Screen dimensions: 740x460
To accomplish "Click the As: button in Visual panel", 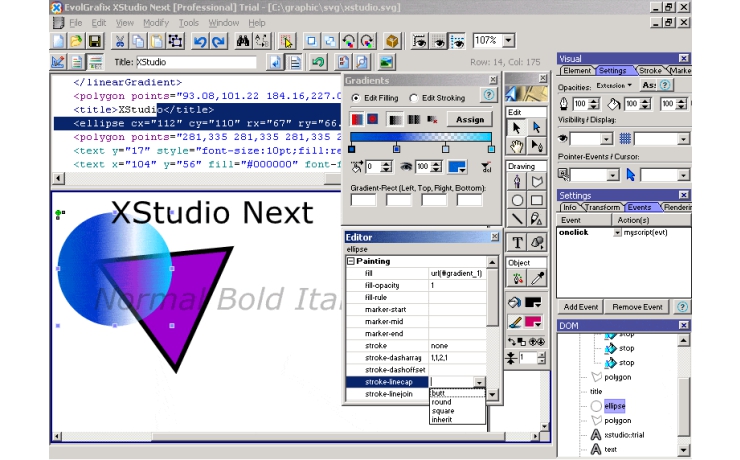I will pyautogui.click(x=649, y=85).
